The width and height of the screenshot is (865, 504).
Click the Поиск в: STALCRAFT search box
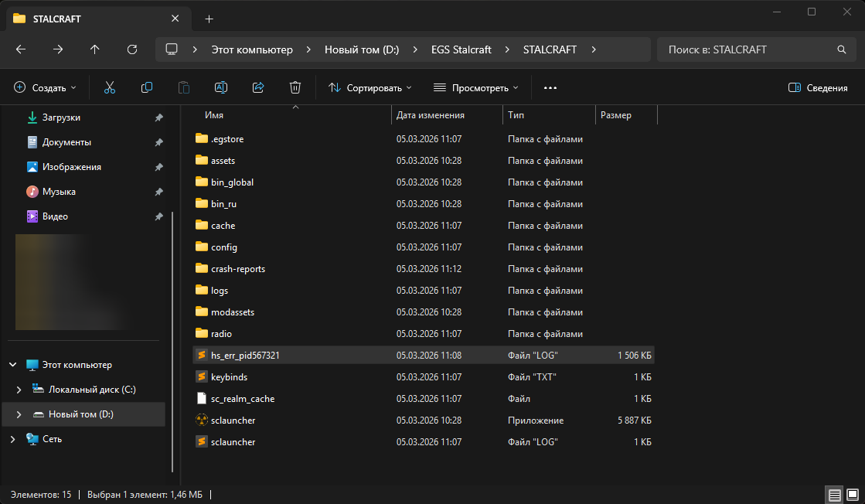(x=746, y=49)
